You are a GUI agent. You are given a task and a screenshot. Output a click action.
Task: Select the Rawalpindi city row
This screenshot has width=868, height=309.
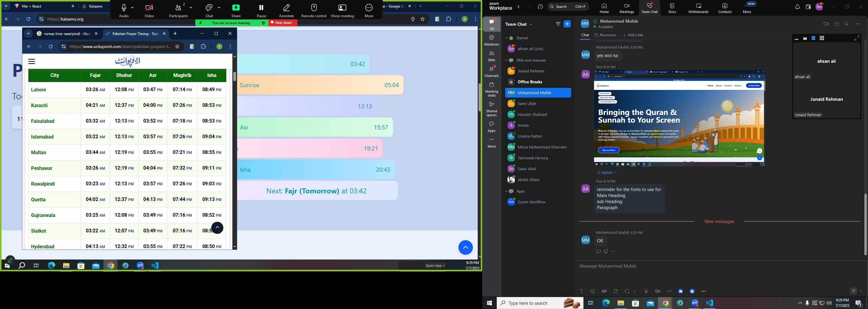(x=127, y=184)
